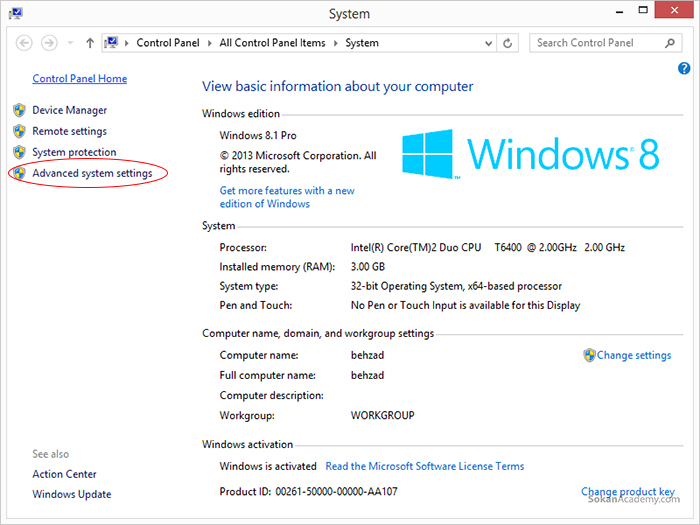Click Change settings for computer name
Image resolution: width=700 pixels, height=525 pixels.
tap(634, 355)
